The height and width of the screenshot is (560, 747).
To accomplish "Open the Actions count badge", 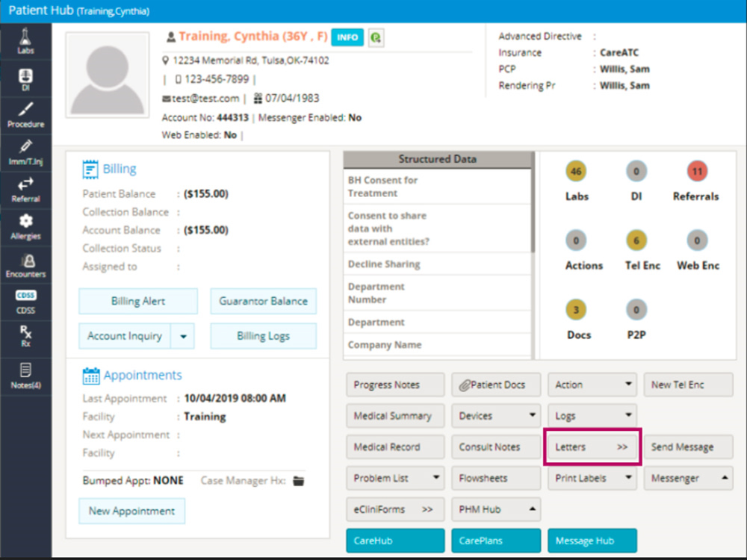I will point(576,240).
